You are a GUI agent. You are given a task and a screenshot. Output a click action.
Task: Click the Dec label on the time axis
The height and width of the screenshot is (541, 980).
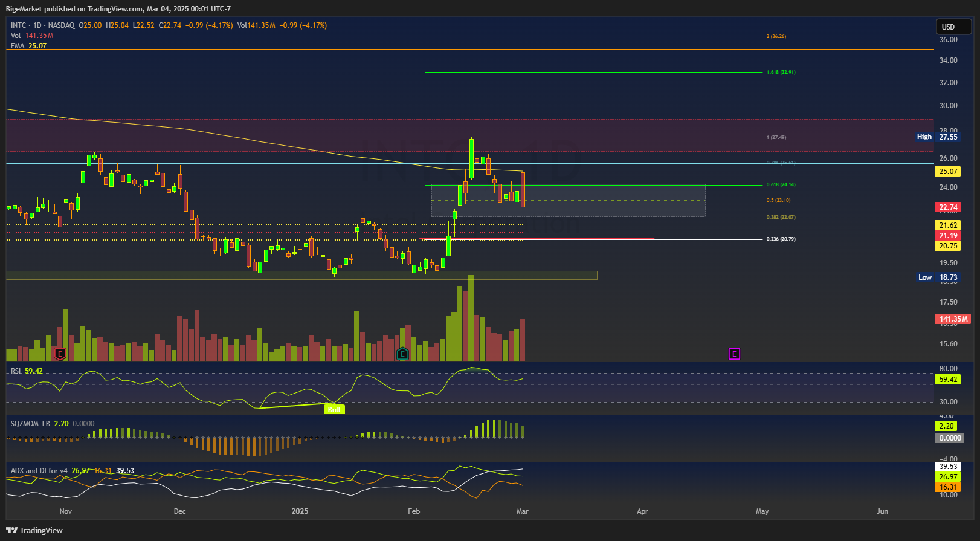click(180, 511)
